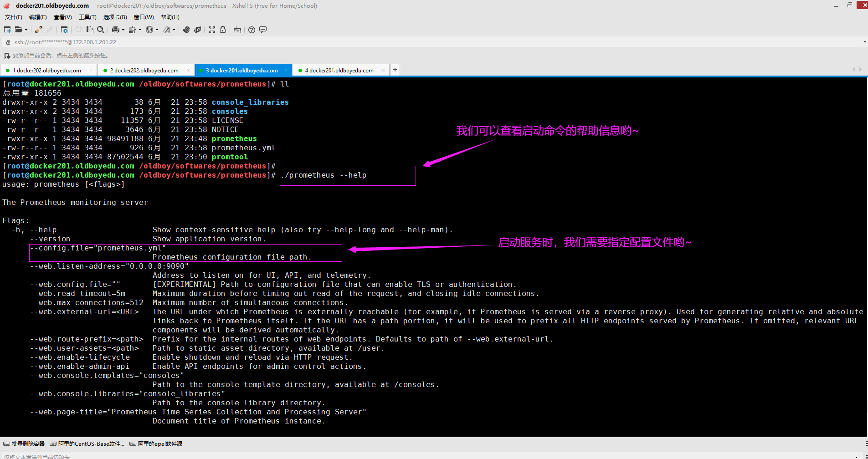Launch Xagent via the black script icon
The image size is (868, 459).
[x=197, y=30]
